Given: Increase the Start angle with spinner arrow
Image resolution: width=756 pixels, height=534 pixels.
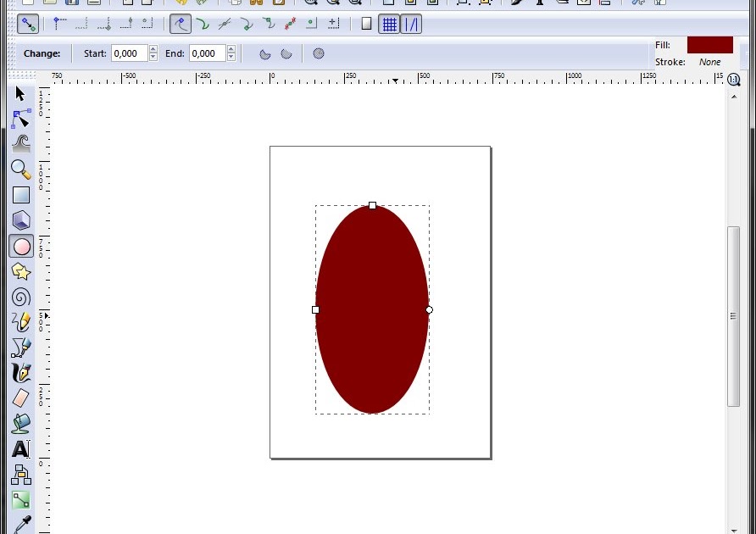Looking at the screenshot, I should (x=153, y=49).
